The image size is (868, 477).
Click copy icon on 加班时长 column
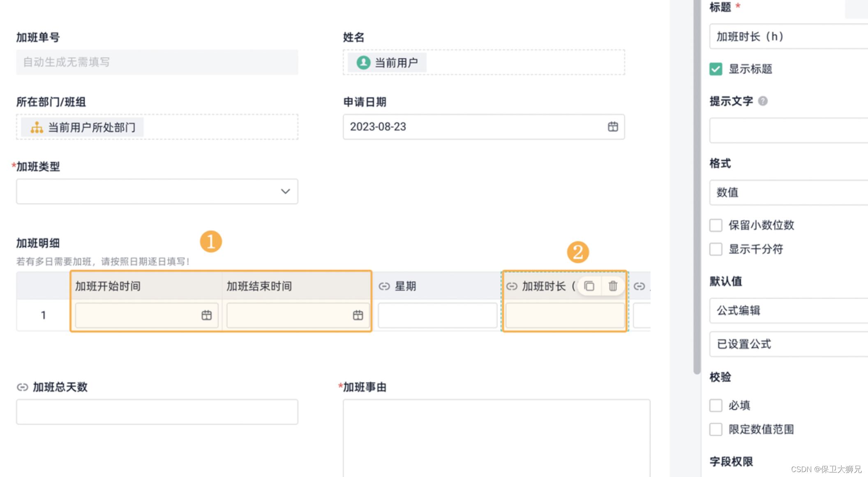coord(589,286)
